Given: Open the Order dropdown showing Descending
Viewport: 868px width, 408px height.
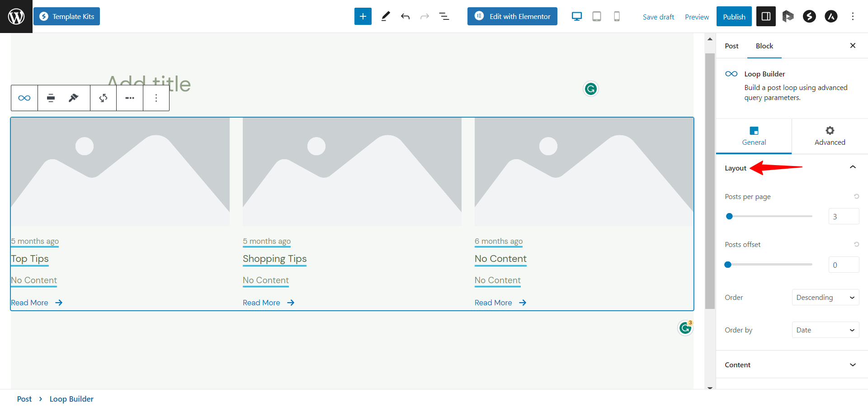Looking at the screenshot, I should [825, 297].
